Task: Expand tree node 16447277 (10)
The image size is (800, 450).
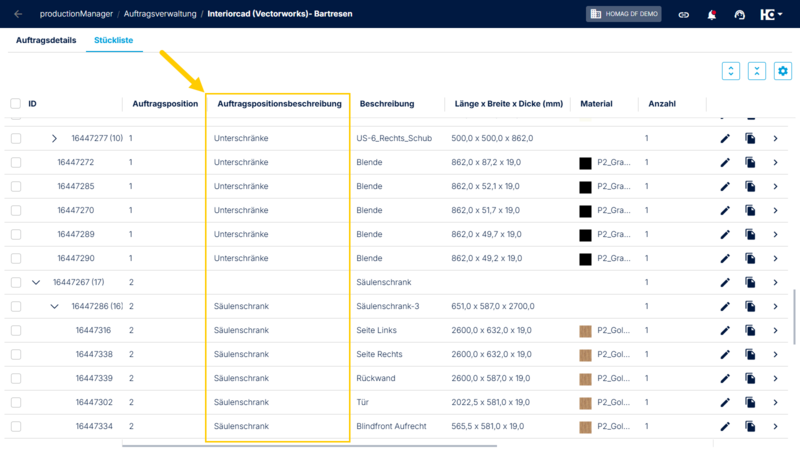Action: pos(54,138)
